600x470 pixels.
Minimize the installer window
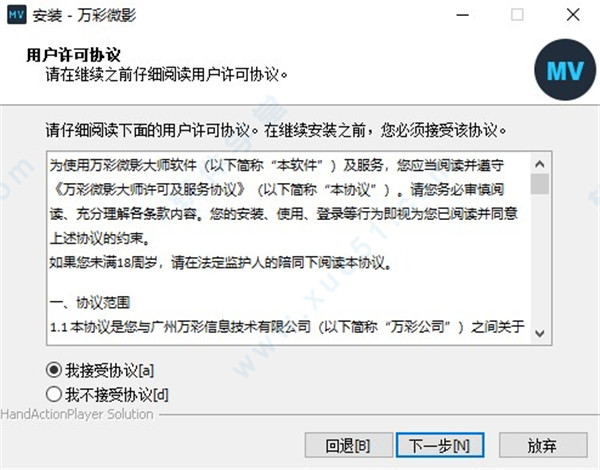click(462, 15)
